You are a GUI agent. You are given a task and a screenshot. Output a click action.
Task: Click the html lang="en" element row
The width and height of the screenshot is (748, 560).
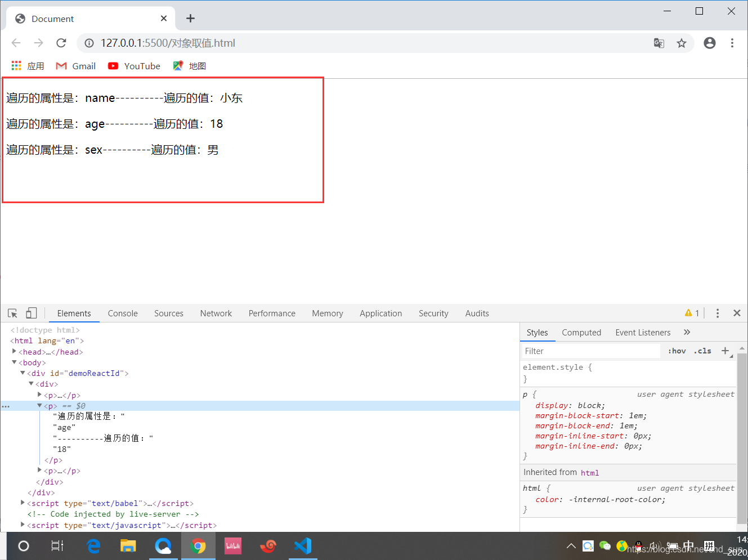tap(47, 341)
